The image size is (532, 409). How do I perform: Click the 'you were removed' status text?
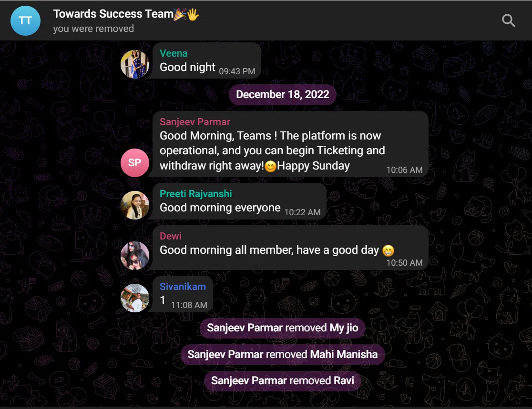tap(93, 29)
